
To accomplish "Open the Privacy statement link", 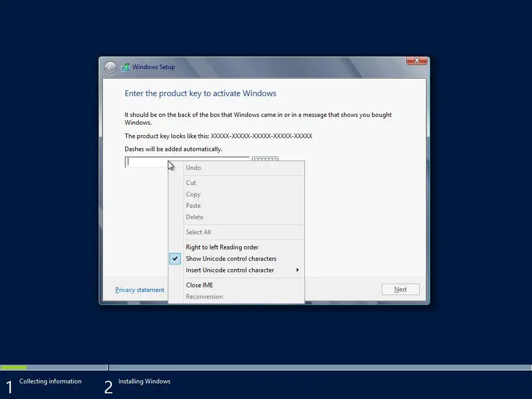I will [139, 290].
